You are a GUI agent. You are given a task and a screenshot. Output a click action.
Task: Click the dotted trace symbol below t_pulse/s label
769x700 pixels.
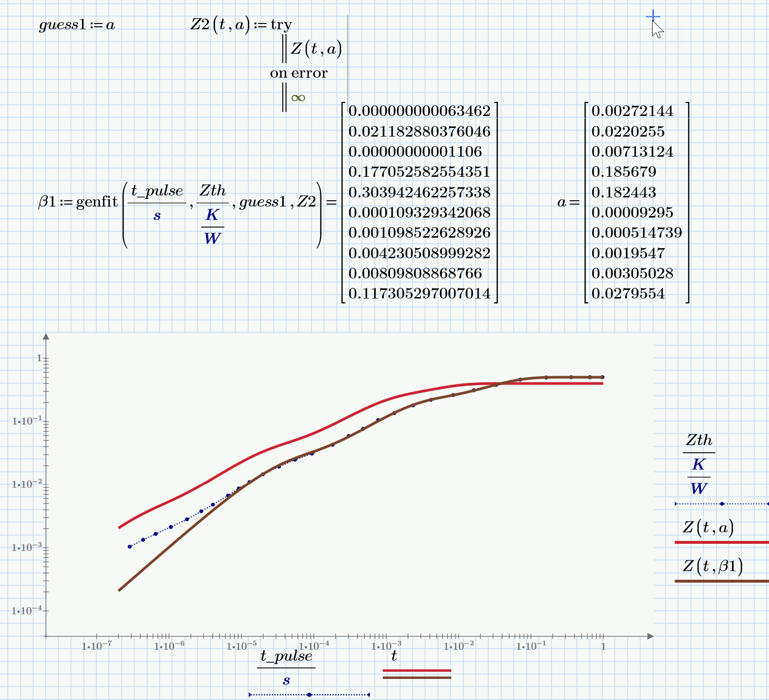(x=310, y=694)
